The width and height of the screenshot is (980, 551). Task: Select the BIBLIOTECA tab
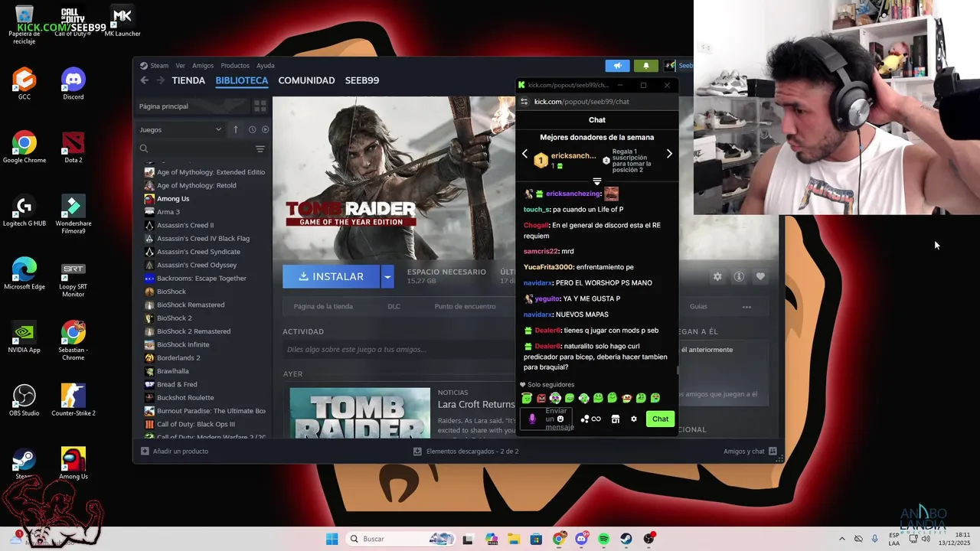click(241, 80)
